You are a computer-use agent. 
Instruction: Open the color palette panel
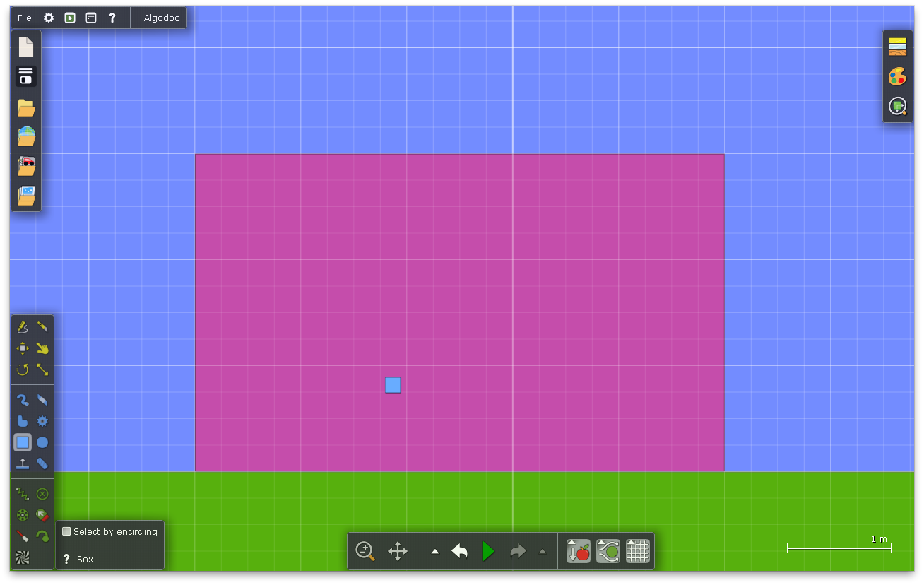[x=897, y=76]
